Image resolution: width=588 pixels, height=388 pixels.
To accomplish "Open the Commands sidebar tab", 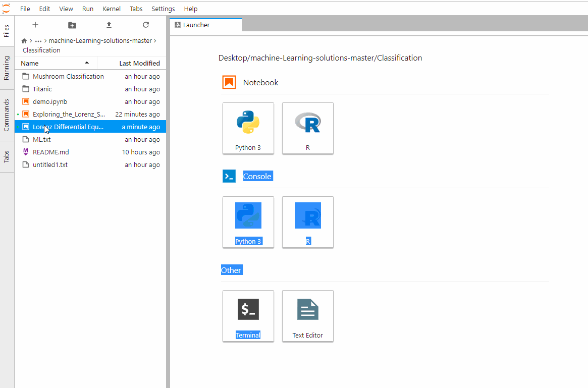I will [x=7, y=115].
